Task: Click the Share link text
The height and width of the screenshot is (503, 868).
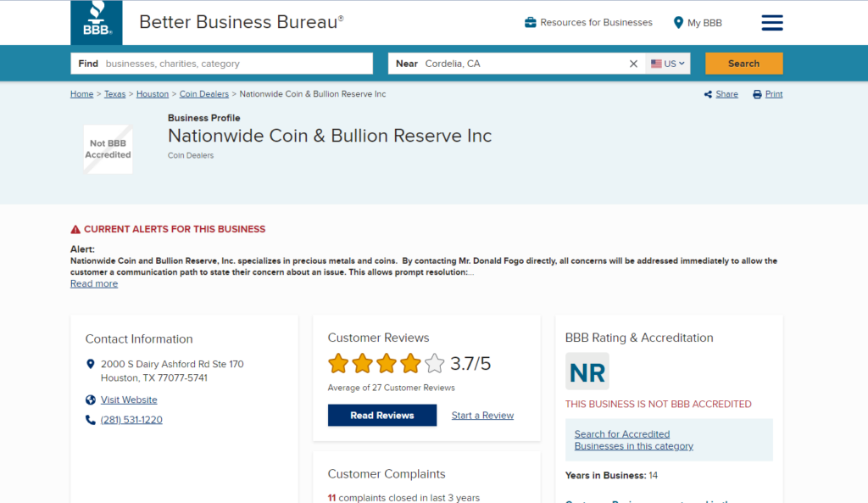Action: pyautogui.click(x=726, y=94)
